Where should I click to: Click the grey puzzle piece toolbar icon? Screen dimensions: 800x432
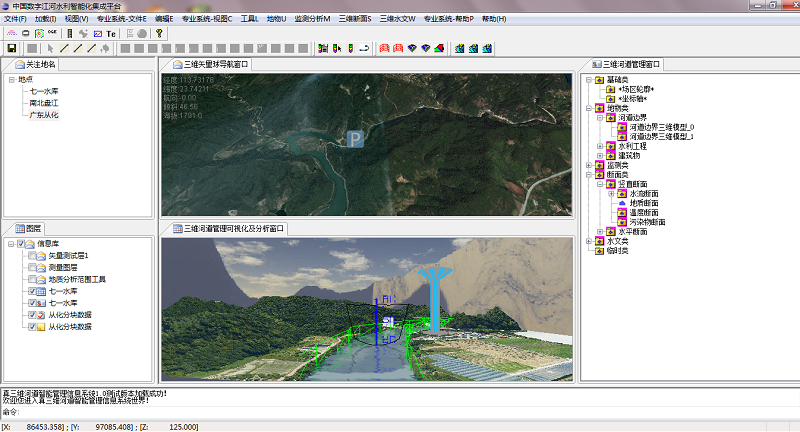[x=84, y=34]
